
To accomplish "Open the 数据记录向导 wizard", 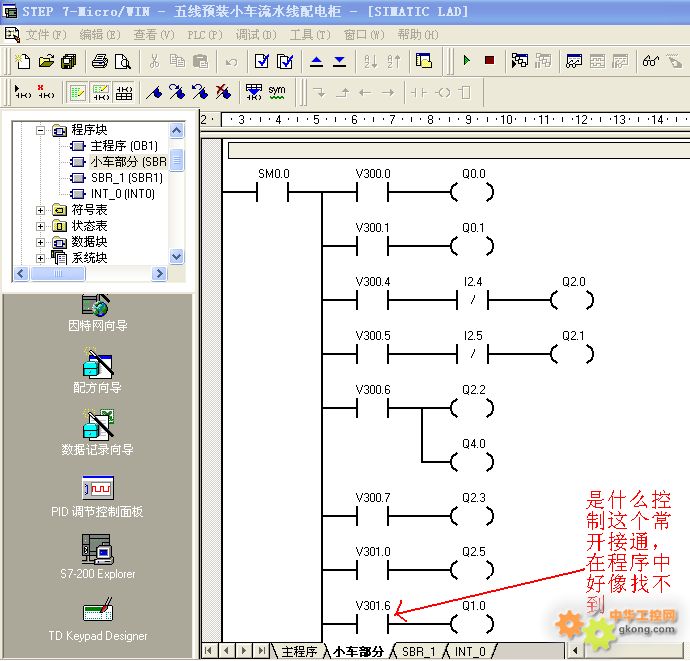I will pos(97,432).
